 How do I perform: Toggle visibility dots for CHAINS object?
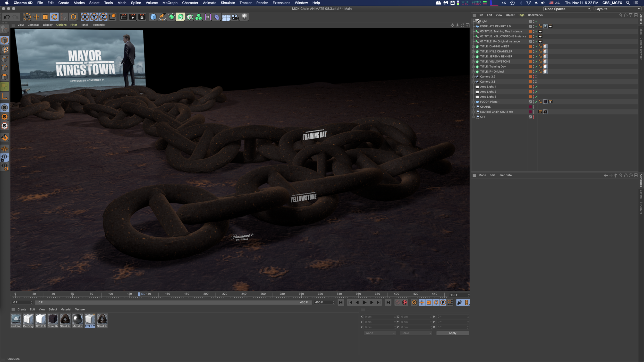pos(534,107)
